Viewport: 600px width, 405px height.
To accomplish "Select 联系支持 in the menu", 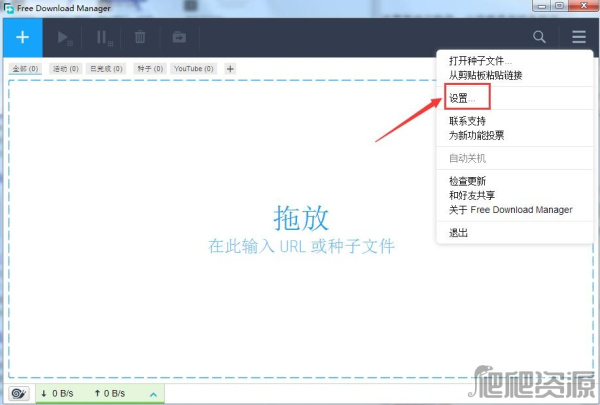I will point(467,121).
